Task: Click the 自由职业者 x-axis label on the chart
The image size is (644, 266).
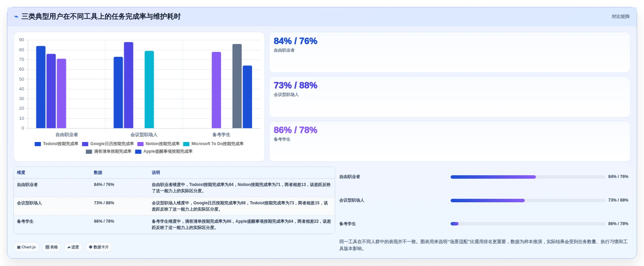Action: (67, 135)
